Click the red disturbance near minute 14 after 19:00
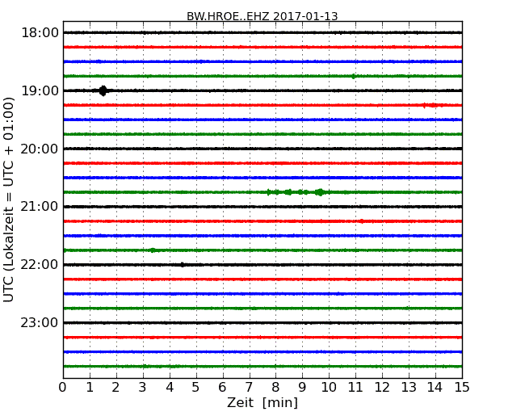The width and height of the screenshot is (525, 420). click(432, 105)
